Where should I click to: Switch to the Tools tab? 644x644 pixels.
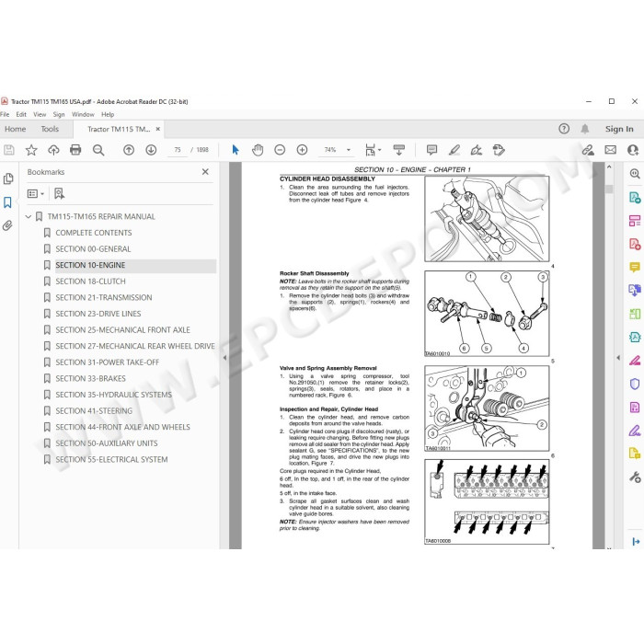coord(50,129)
